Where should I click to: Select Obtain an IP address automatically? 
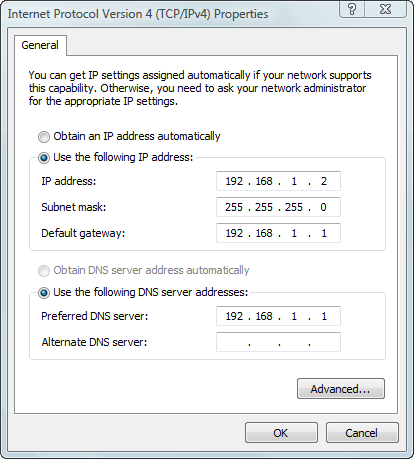[x=44, y=137]
